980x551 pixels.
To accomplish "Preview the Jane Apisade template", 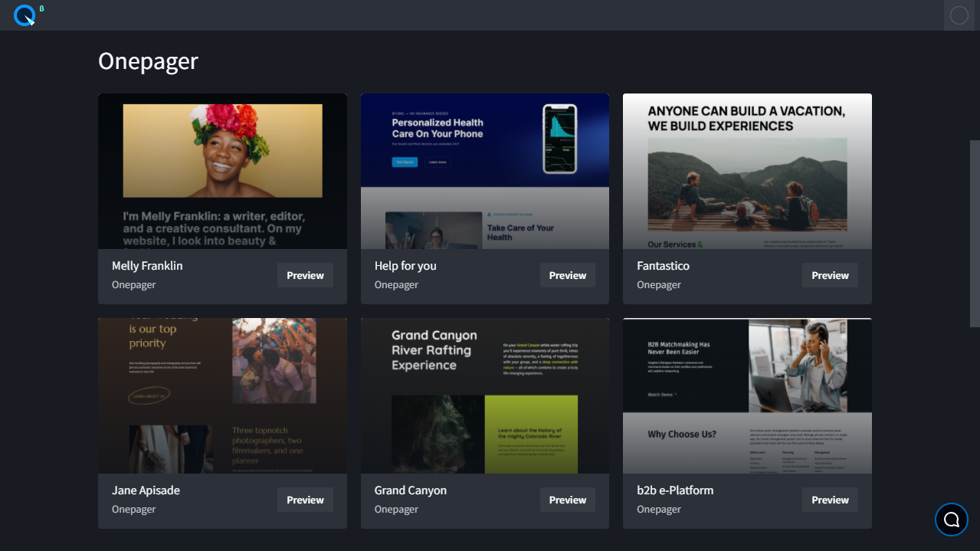I will click(305, 500).
